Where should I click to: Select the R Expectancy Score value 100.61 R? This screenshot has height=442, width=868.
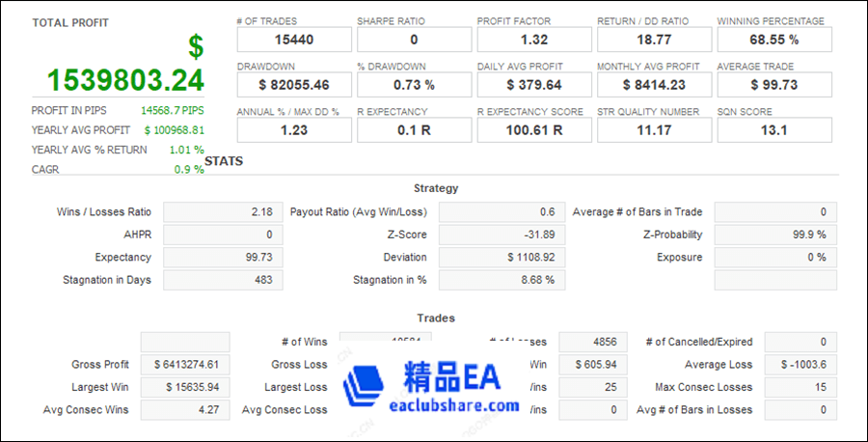click(x=534, y=130)
